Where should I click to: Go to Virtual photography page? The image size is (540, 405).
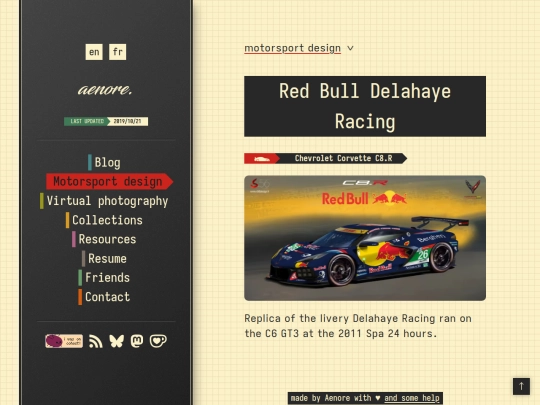(x=104, y=201)
